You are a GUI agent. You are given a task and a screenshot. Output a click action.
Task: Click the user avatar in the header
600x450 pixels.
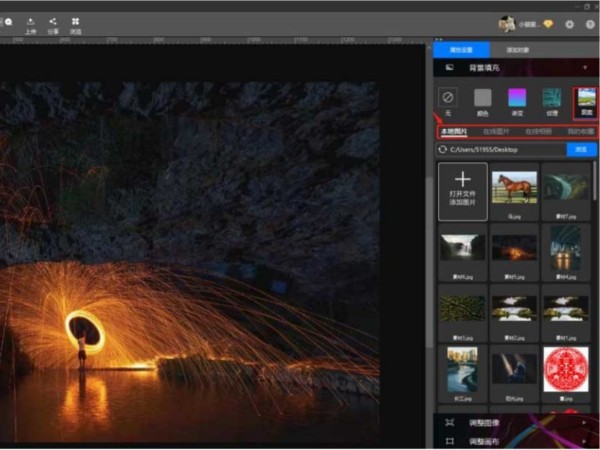507,24
